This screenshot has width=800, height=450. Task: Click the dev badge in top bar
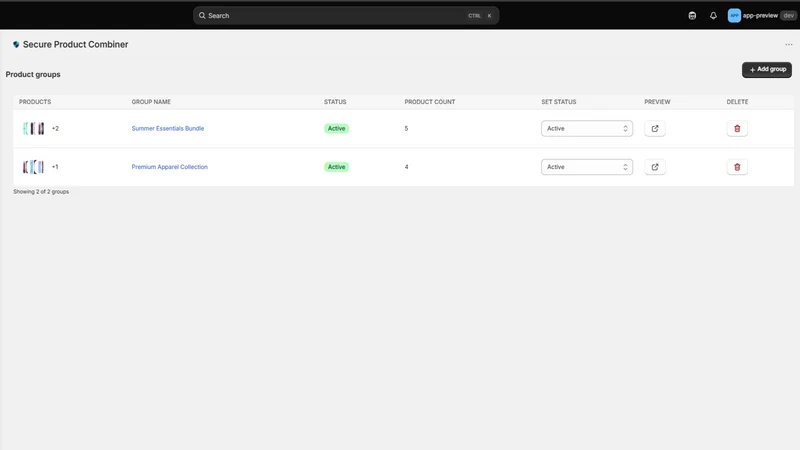click(x=788, y=16)
